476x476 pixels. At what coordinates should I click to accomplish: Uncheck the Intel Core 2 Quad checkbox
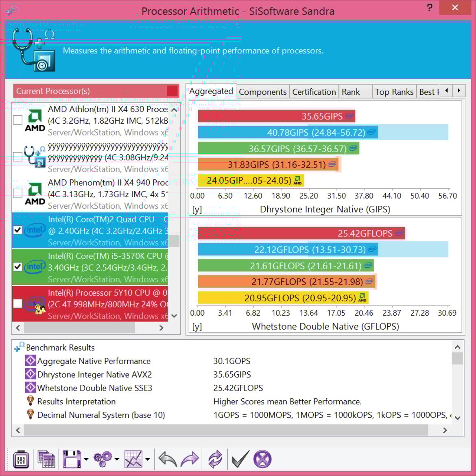tap(17, 230)
